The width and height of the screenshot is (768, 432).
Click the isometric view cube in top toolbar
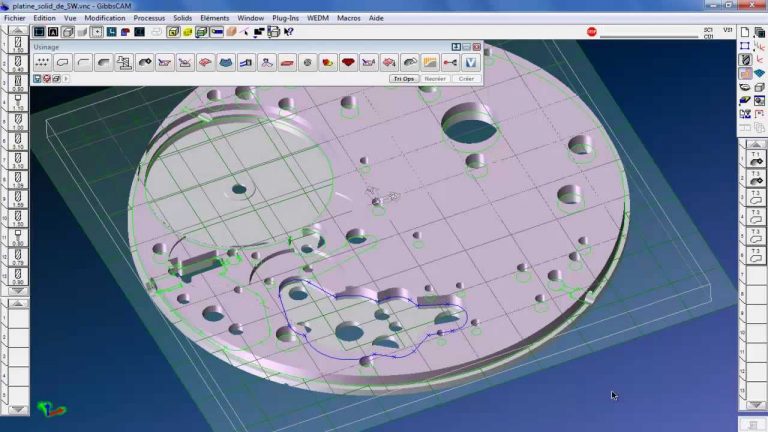pos(68,32)
